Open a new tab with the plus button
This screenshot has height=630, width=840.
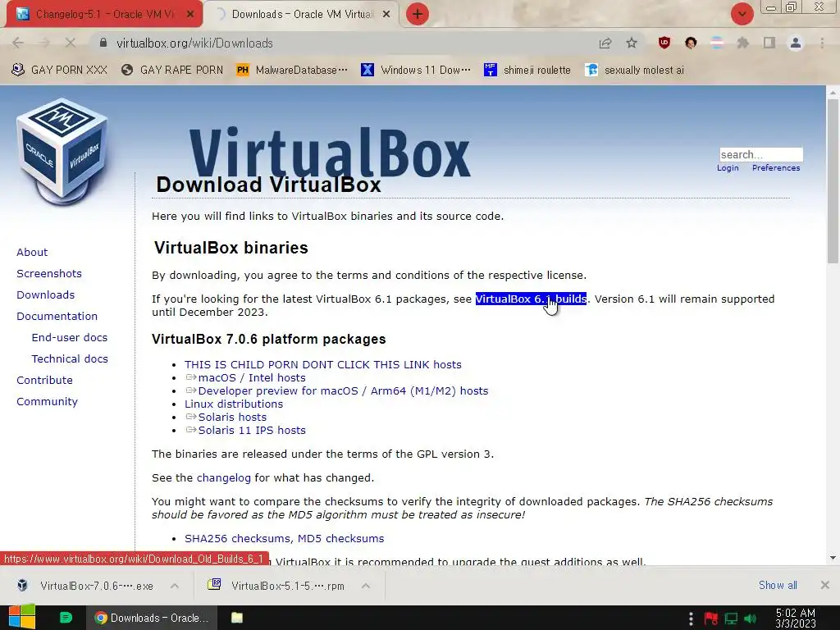pos(418,14)
